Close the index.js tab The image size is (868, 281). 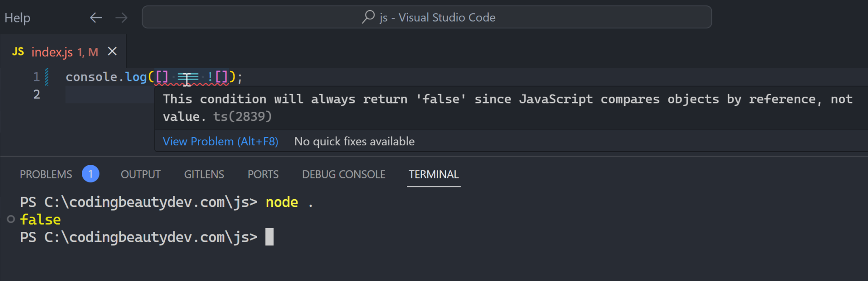112,51
